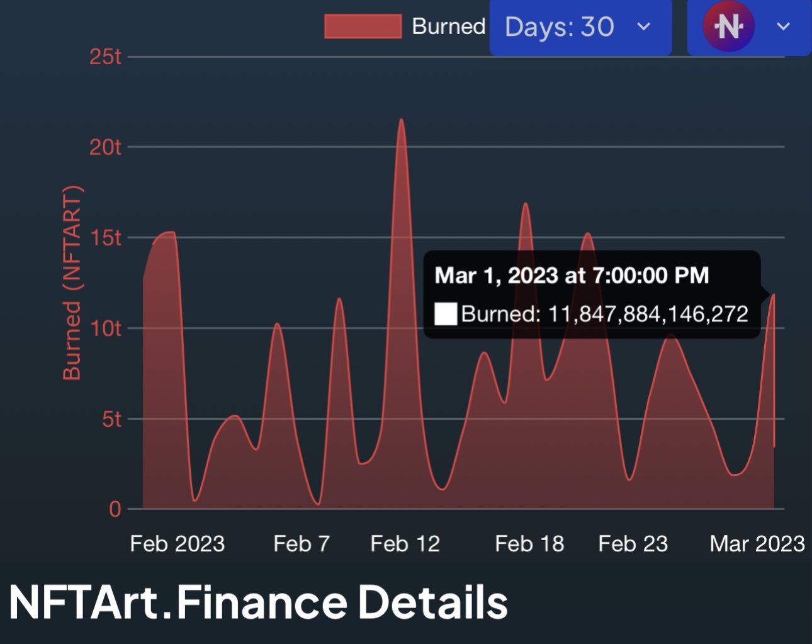Click the Feb 18 x-axis label
812x644 pixels.
[529, 544]
